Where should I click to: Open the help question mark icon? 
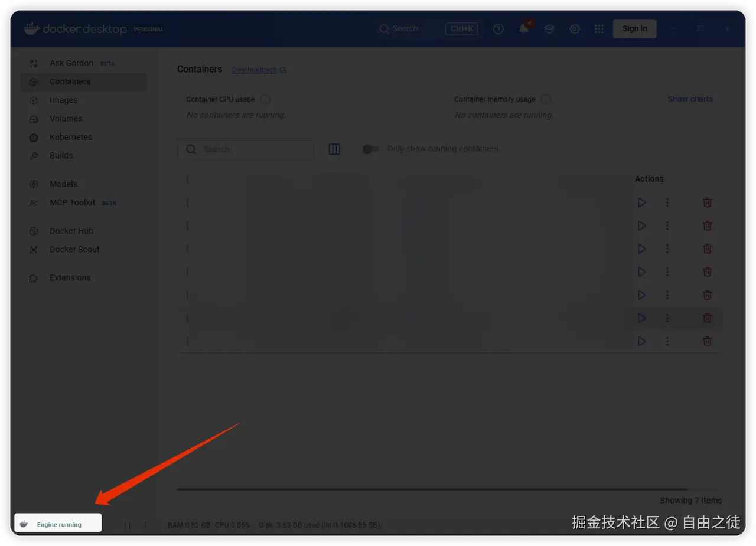click(498, 28)
